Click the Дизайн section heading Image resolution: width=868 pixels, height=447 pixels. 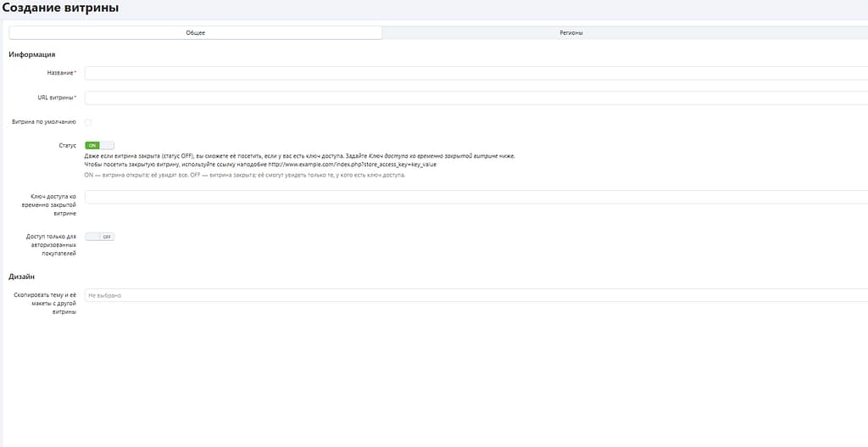[22, 277]
